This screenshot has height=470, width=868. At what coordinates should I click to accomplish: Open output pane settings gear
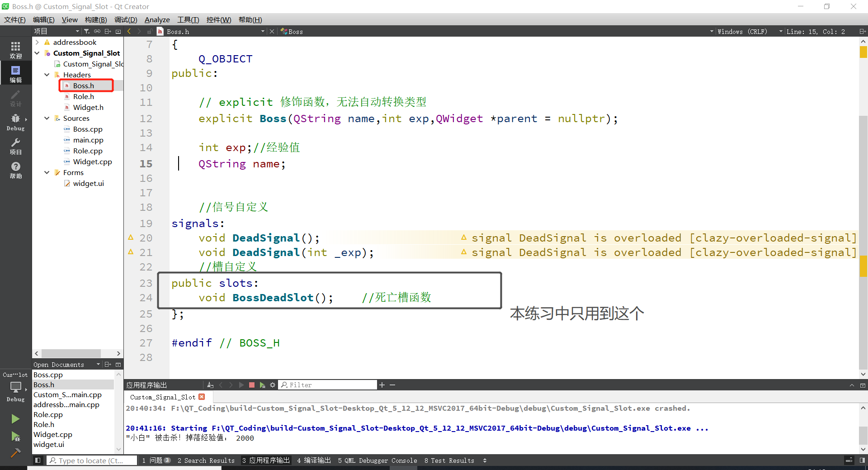[x=273, y=385]
